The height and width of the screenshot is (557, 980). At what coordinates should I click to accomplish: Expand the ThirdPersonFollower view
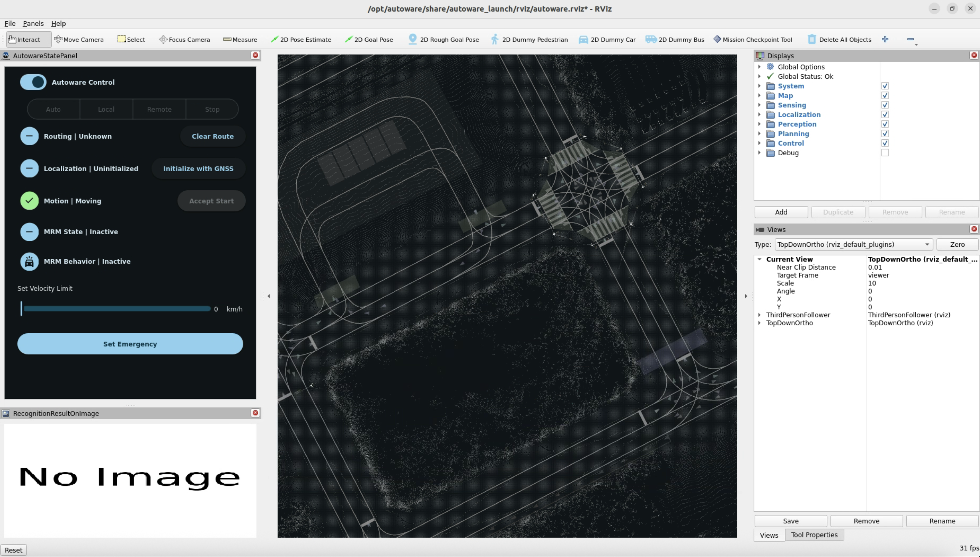pyautogui.click(x=759, y=315)
